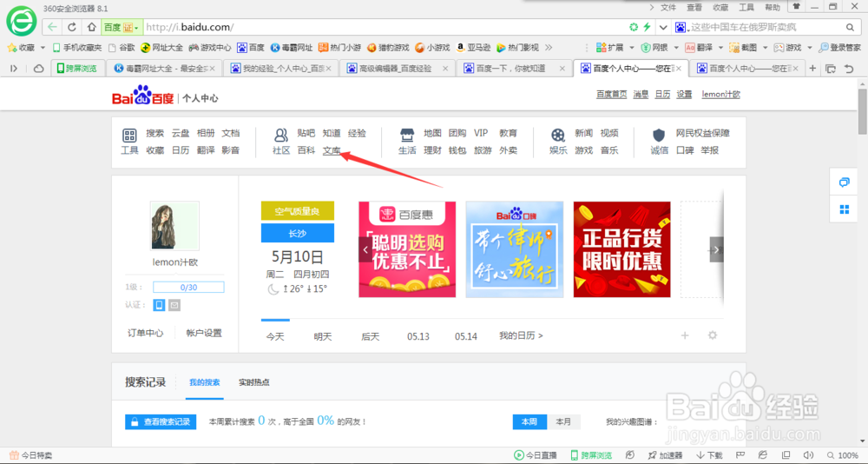868x464 pixels.
Task: Open 游戏中心 bookmark
Action: point(210,48)
